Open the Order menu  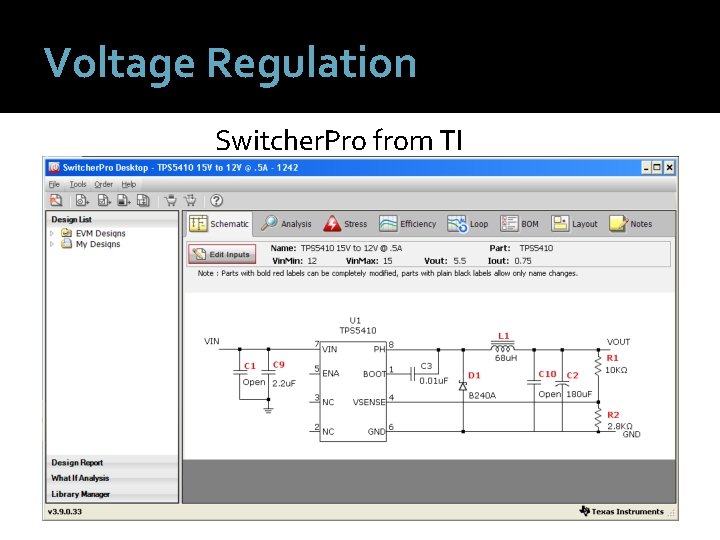[x=103, y=184]
